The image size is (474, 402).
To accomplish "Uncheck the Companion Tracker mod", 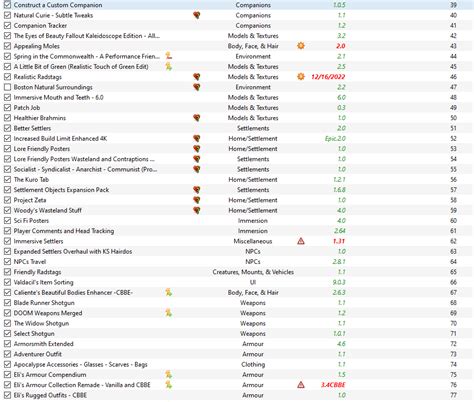I will point(7,26).
